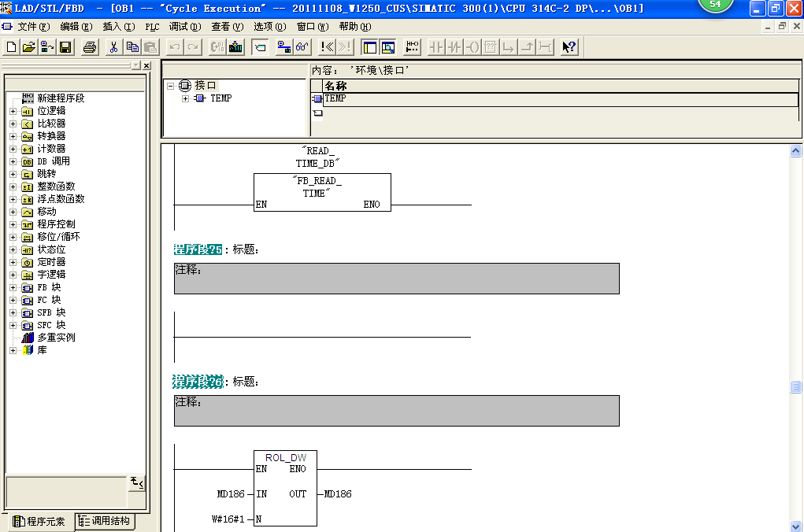This screenshot has height=532, width=804.
Task: Toggle the Overview panel toolbar button
Action: click(368, 47)
